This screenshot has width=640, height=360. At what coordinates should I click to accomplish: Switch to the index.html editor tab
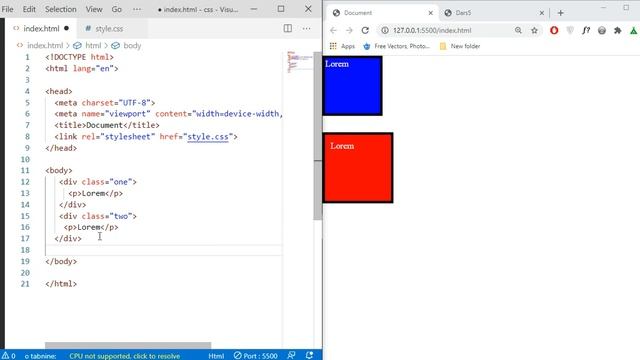[41, 29]
